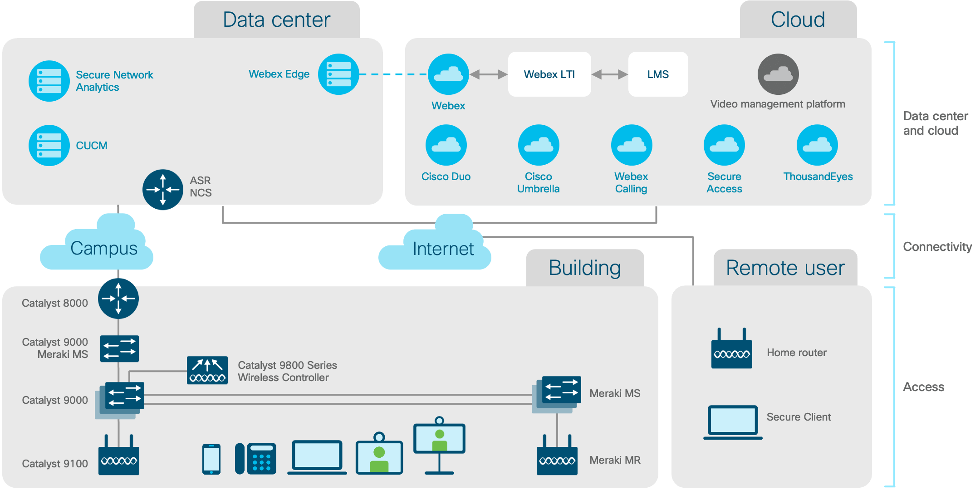Click the video conference display on stand
980x490 pixels.
439,446
